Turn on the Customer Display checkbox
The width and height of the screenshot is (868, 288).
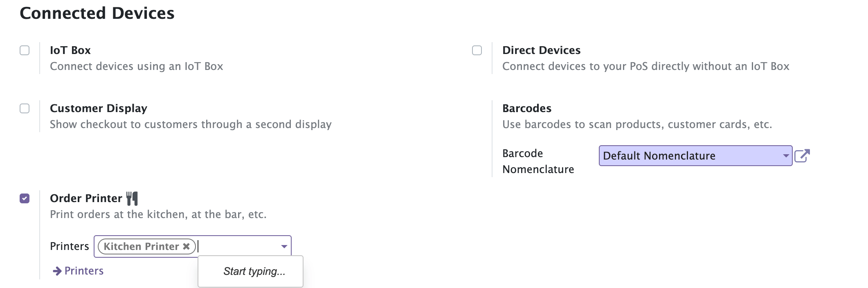pyautogui.click(x=25, y=108)
